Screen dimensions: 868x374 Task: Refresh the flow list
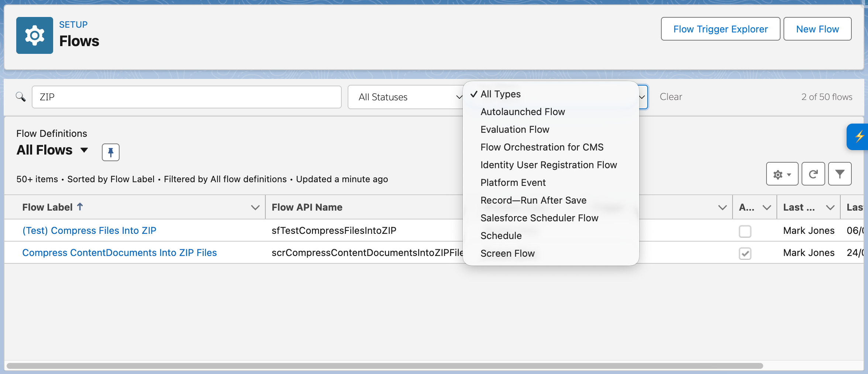pos(813,174)
